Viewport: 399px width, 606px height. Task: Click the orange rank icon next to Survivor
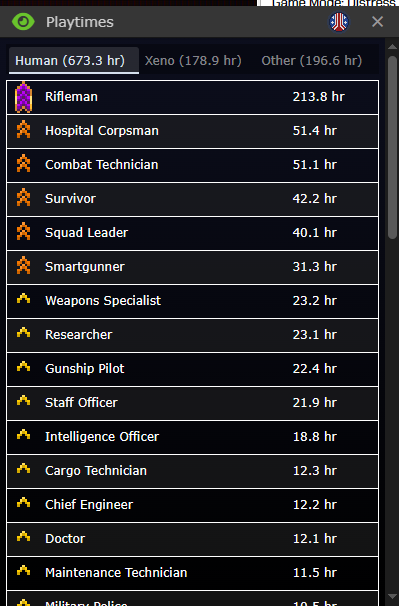coord(23,198)
